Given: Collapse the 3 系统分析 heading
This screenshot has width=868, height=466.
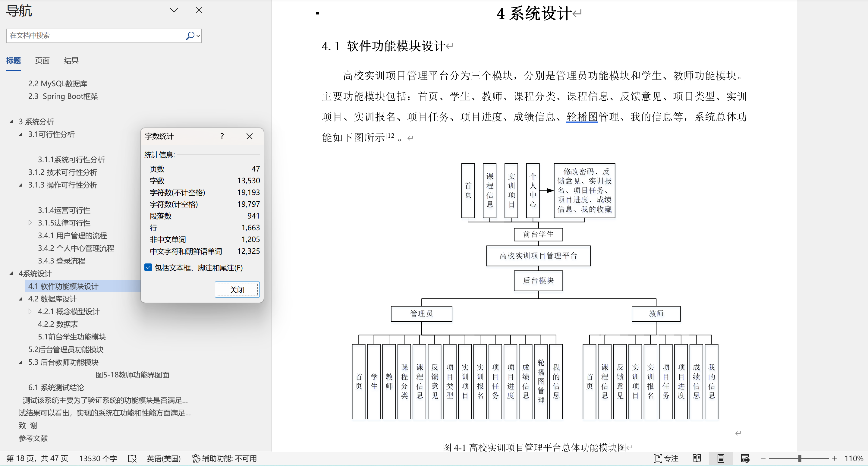Looking at the screenshot, I should coord(11,122).
